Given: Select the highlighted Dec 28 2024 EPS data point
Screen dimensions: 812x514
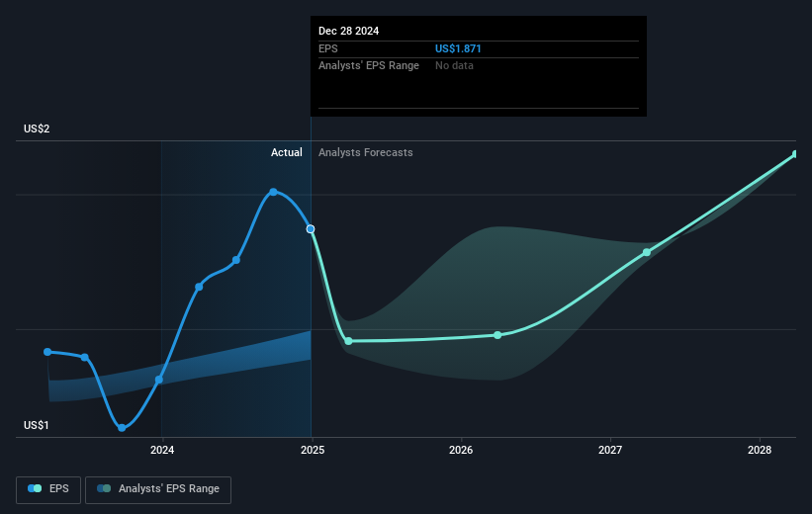Looking at the screenshot, I should coord(311,228).
